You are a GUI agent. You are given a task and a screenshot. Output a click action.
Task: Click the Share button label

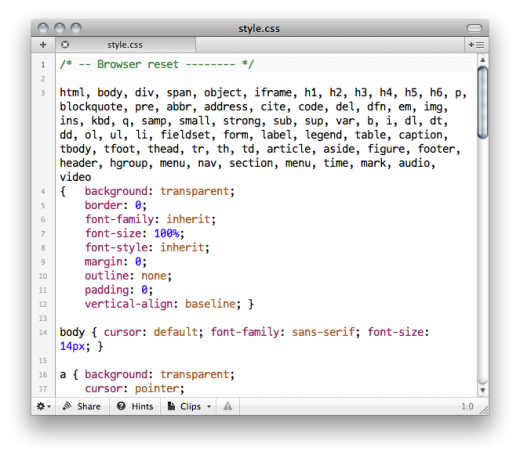click(89, 406)
